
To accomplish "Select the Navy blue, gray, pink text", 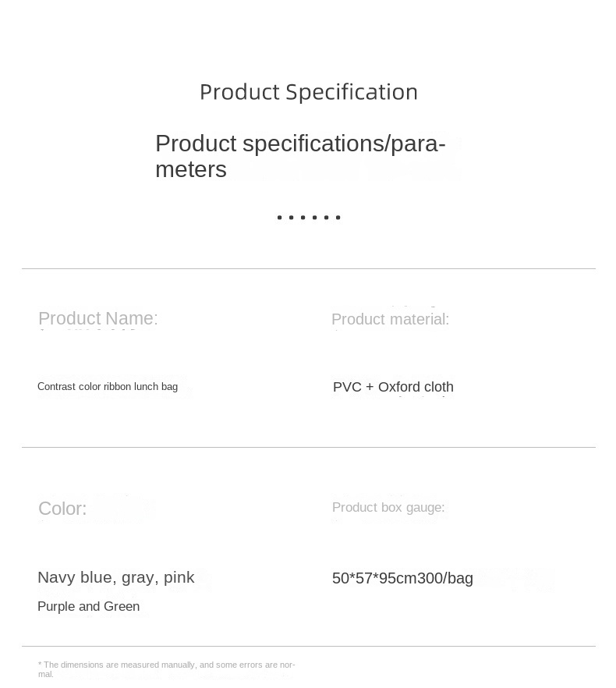I will click(x=116, y=577).
